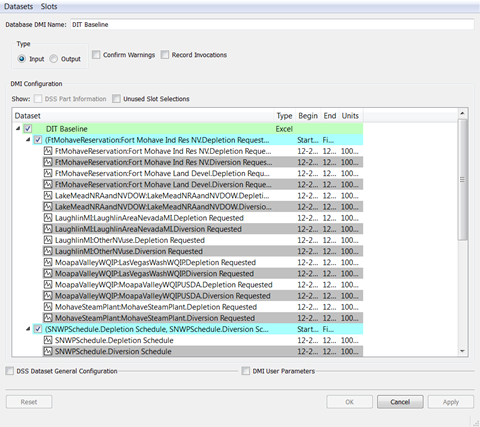Image resolution: width=480 pixels, height=427 pixels.
Task: Click icon for LaughlinAreaNevadaMI Diversion Requested row
Action: 48,229
